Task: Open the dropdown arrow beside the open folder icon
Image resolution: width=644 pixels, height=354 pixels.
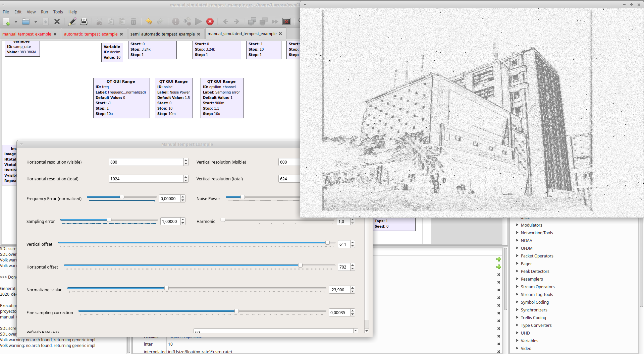Action: coord(36,22)
